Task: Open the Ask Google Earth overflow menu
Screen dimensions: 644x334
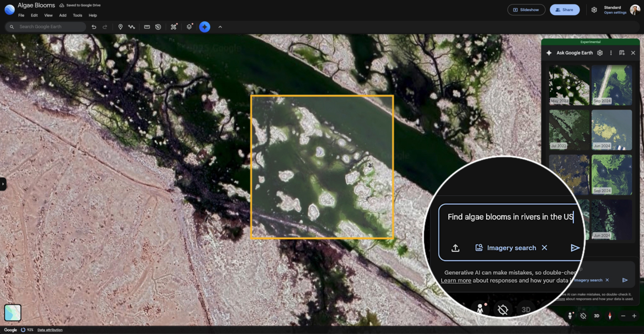Action: coord(611,52)
